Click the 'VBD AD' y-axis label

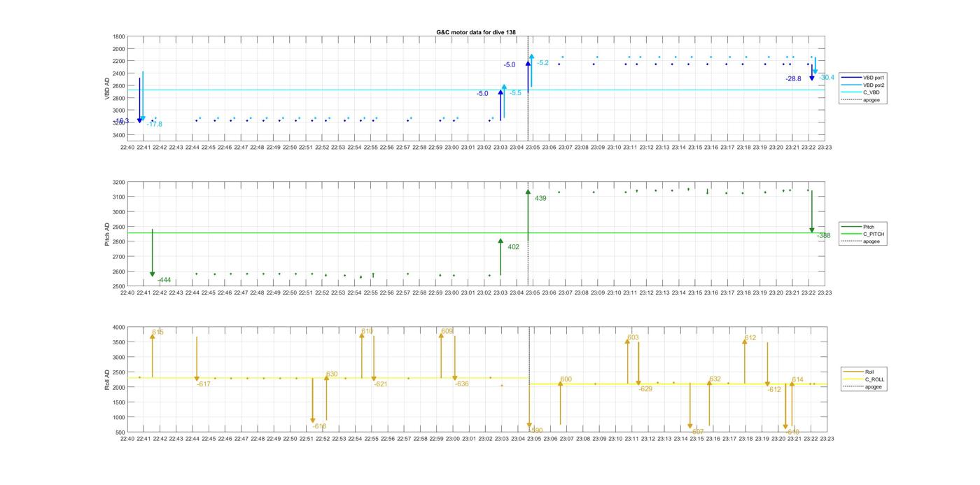point(108,87)
